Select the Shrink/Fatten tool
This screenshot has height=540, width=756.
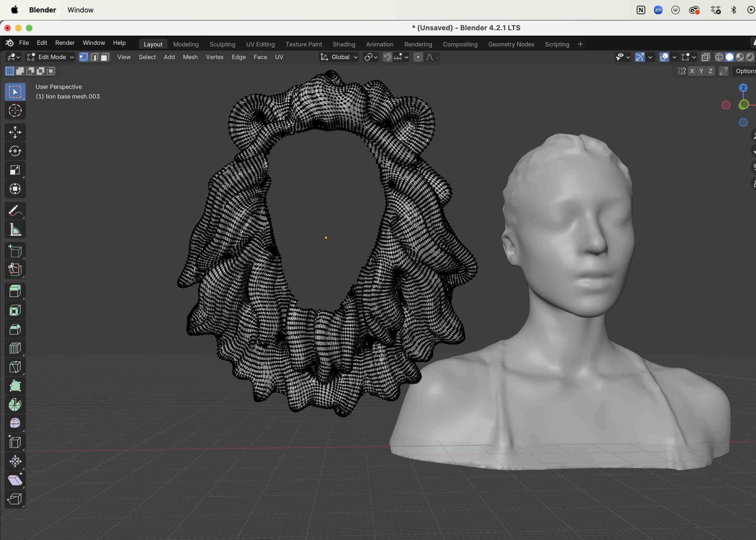point(15,461)
